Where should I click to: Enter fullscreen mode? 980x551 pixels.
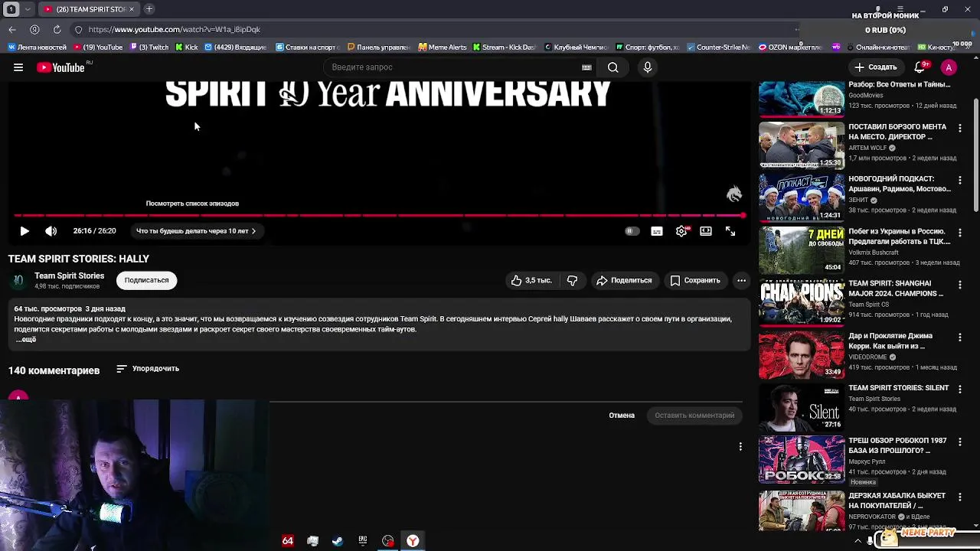coord(730,231)
